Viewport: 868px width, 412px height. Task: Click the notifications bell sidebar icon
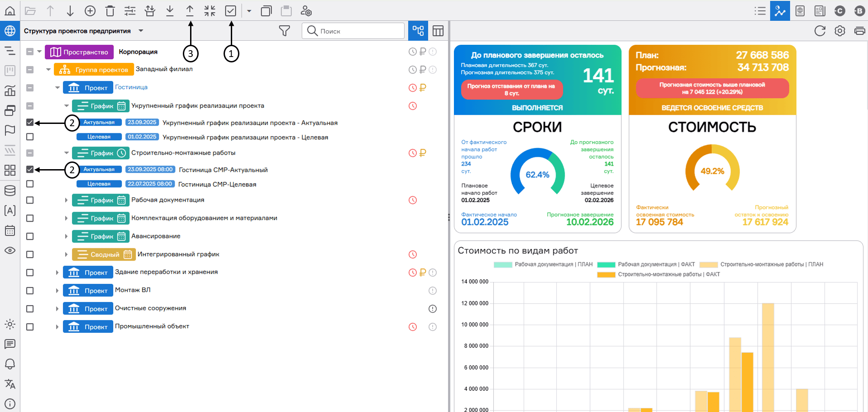pyautogui.click(x=10, y=364)
